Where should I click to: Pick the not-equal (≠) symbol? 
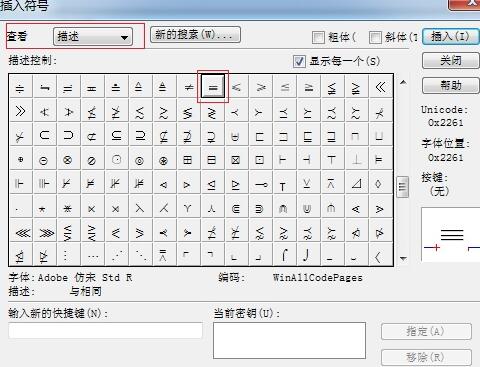189,87
